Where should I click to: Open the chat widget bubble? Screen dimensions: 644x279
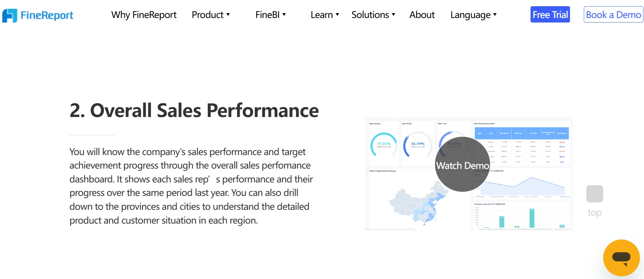pos(621,258)
